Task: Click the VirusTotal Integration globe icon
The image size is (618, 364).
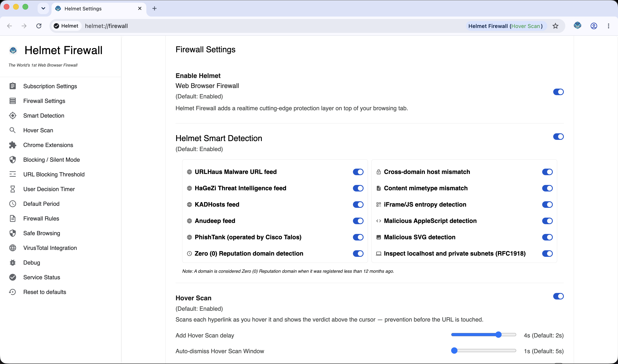Action: (12, 248)
